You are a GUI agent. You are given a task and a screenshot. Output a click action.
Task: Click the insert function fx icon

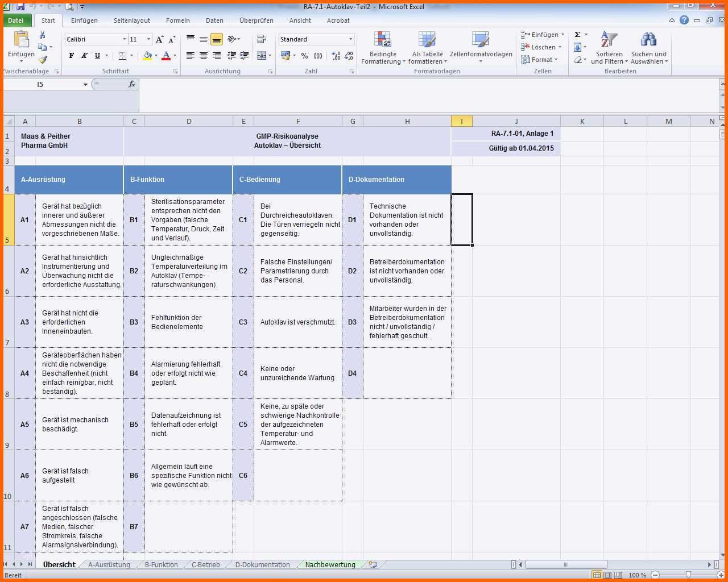131,84
